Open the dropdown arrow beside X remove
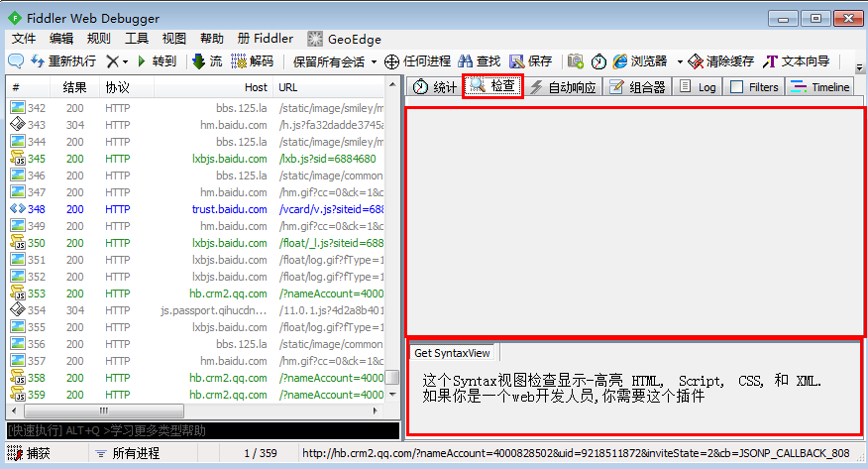Viewport: 868px width, 469px height. [x=126, y=61]
